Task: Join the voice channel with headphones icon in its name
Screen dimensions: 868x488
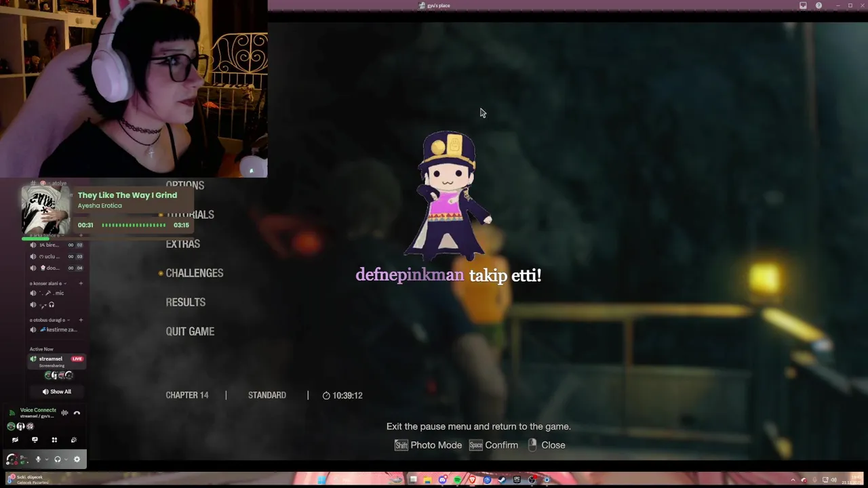Action: point(56,305)
